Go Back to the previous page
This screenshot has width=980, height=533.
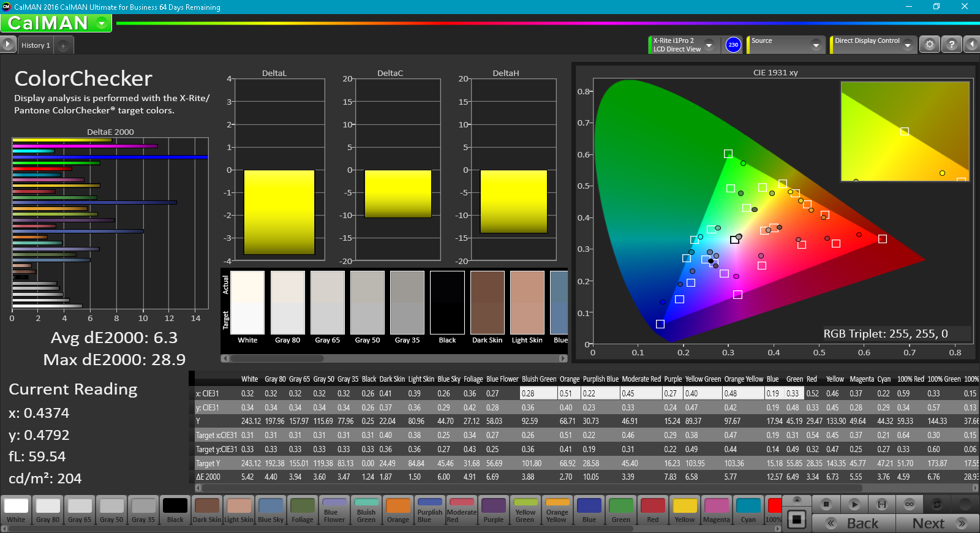854,523
